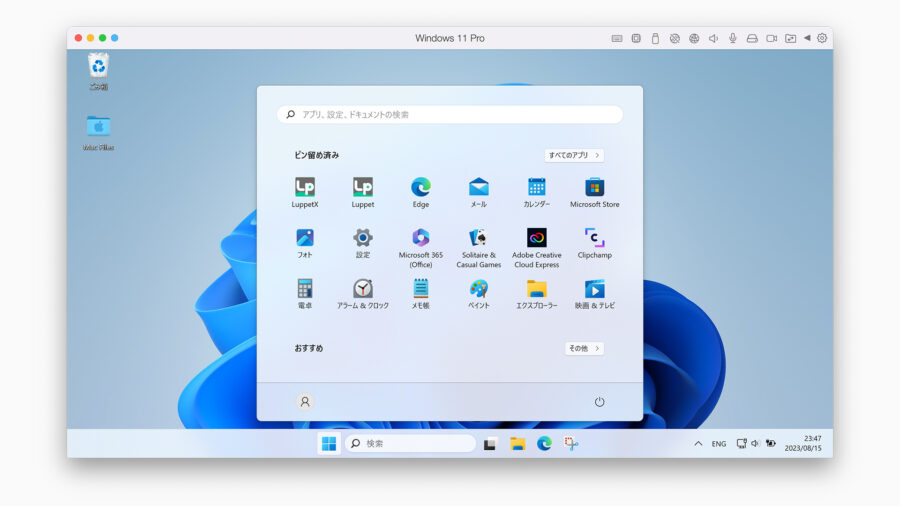Show hidden tray icons chevron
The image size is (900, 506).
698,443
